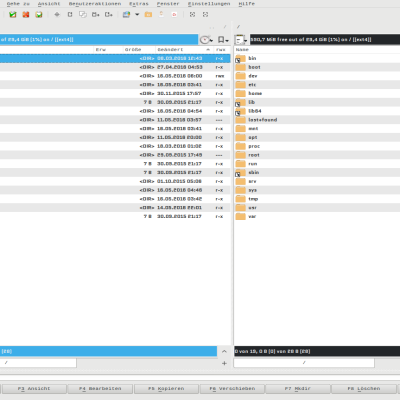The image size is (400, 400).
Task: Click the last toolbar frame icon
Action: point(205,15)
